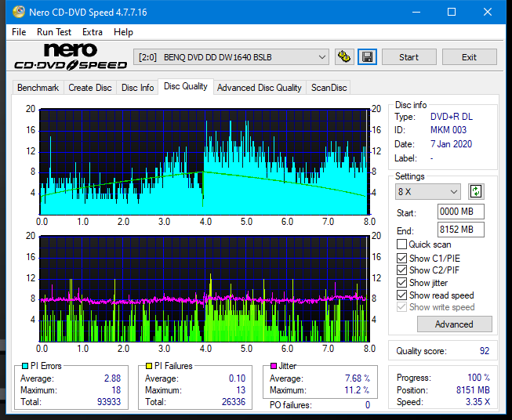
Task: Click the Position value 8151 MB
Action: 473,390
